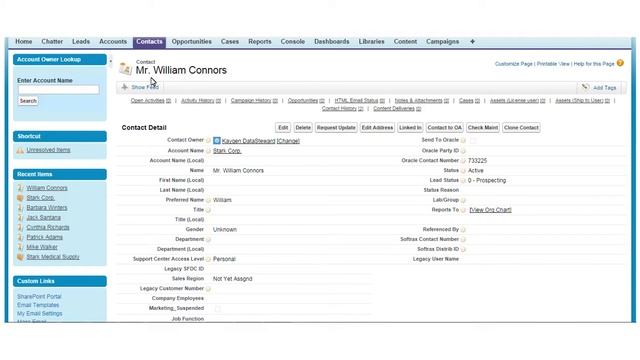Jump to Open Activities related list
This screenshot has height=360, width=640.
tap(151, 101)
